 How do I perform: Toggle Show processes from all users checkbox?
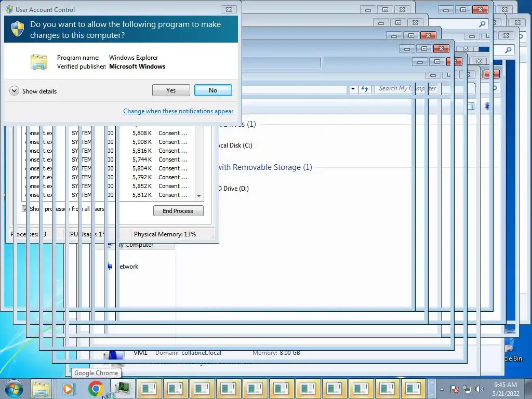tap(24, 209)
